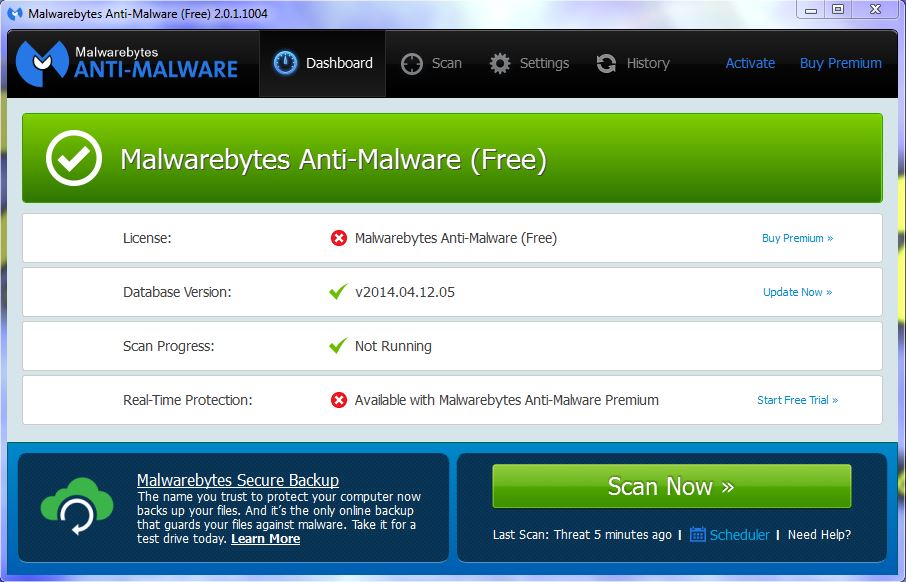Click the Database Version: label

click(x=177, y=292)
